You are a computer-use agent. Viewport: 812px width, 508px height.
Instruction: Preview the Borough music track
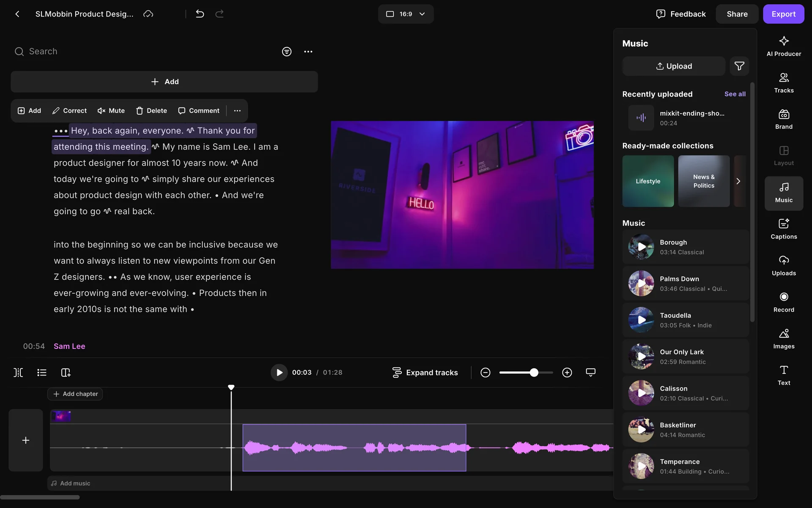641,247
